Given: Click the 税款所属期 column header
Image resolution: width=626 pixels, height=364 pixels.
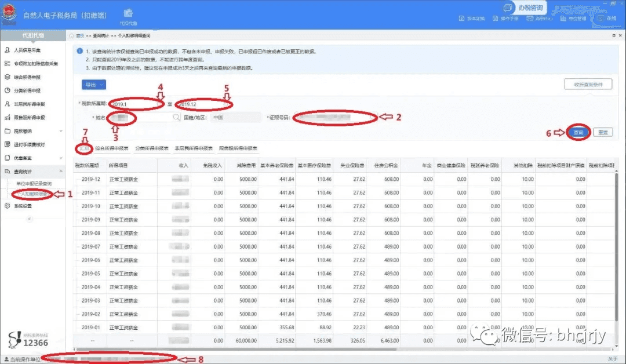Looking at the screenshot, I should coord(87,166).
